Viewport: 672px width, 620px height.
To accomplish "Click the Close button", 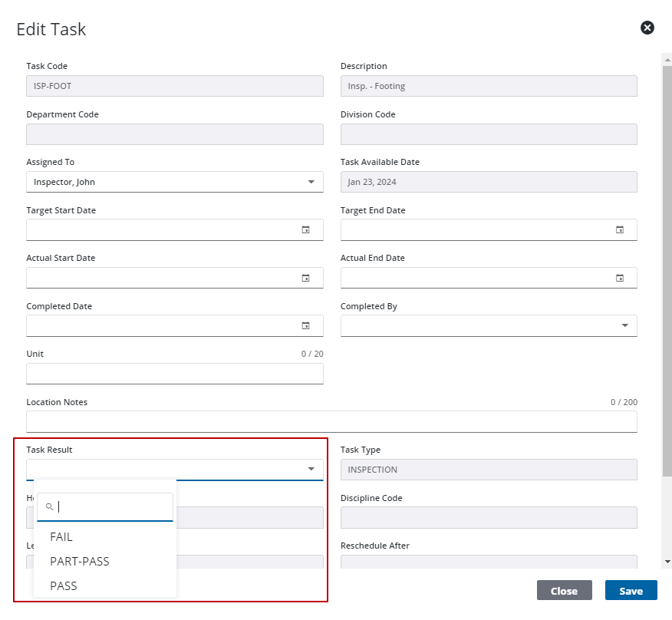I will pos(564,591).
